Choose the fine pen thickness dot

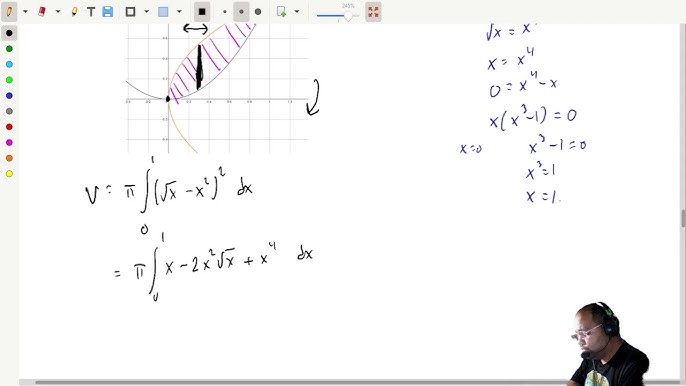tap(225, 12)
